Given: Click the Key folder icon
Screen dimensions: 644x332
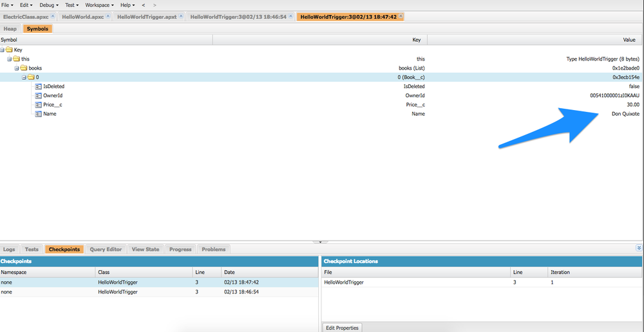Looking at the screenshot, I should pyautogui.click(x=9, y=50).
